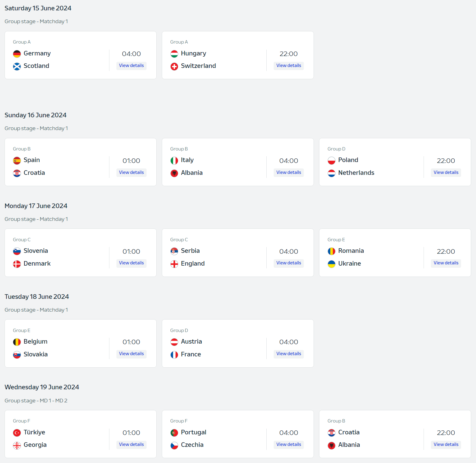The width and height of the screenshot is (476, 463).
Task: View details for Croatia vs Albania match
Action: point(446,445)
